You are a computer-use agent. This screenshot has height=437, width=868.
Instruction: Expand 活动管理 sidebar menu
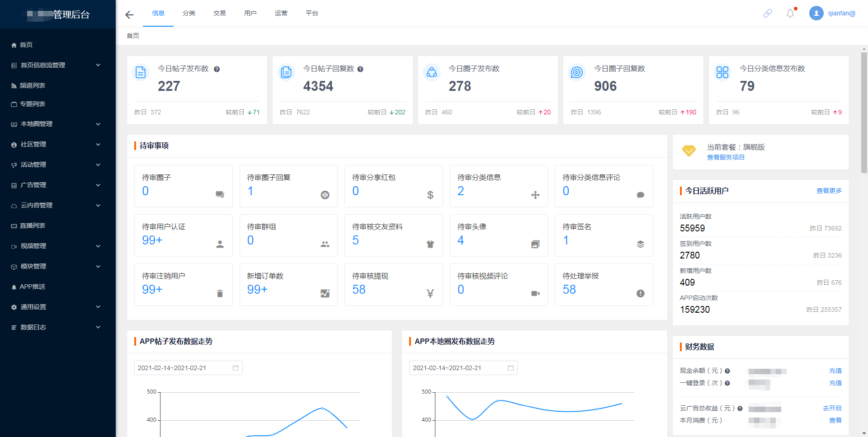pos(58,164)
